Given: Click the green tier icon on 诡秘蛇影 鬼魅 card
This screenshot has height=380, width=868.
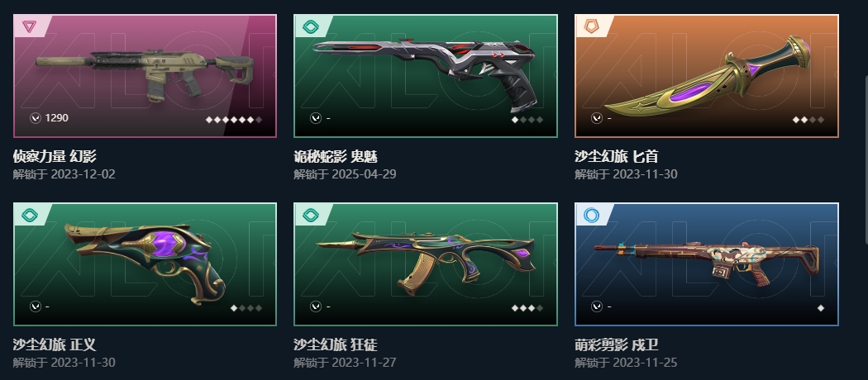Looking at the screenshot, I should point(311,26).
